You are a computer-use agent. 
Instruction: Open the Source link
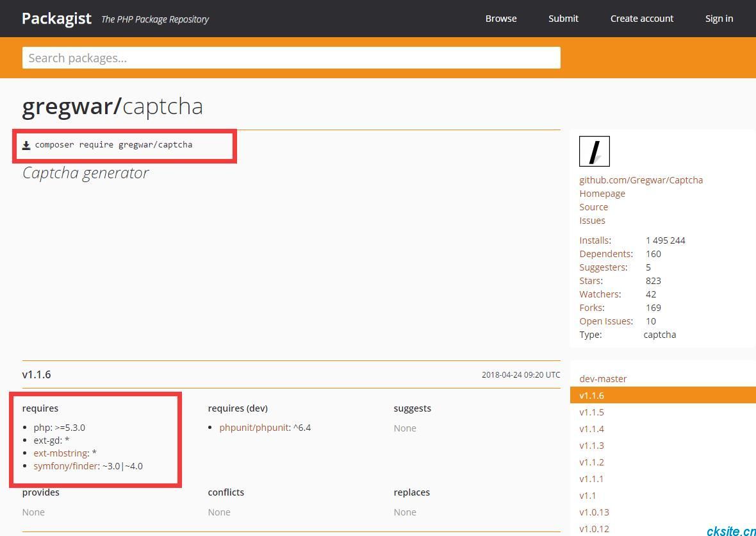[x=593, y=207]
